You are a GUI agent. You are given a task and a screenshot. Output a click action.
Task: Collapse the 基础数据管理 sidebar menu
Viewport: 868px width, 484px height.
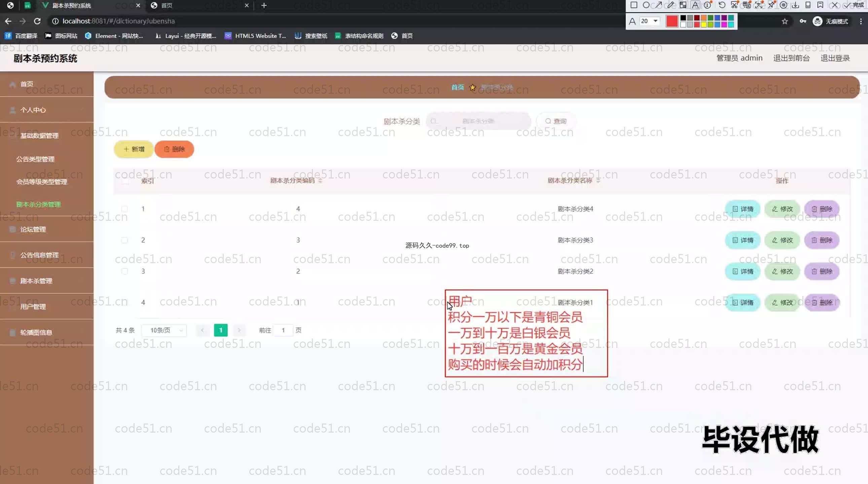47,136
